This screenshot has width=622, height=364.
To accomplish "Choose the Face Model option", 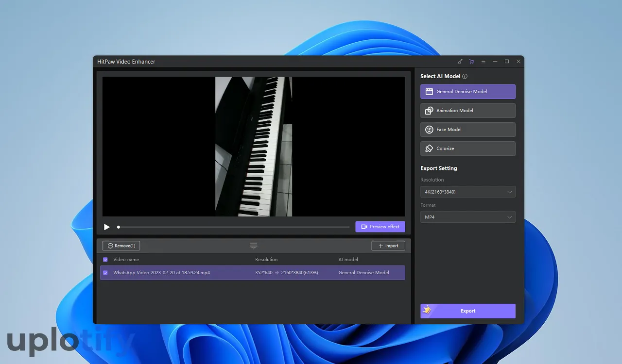I will click(x=467, y=129).
